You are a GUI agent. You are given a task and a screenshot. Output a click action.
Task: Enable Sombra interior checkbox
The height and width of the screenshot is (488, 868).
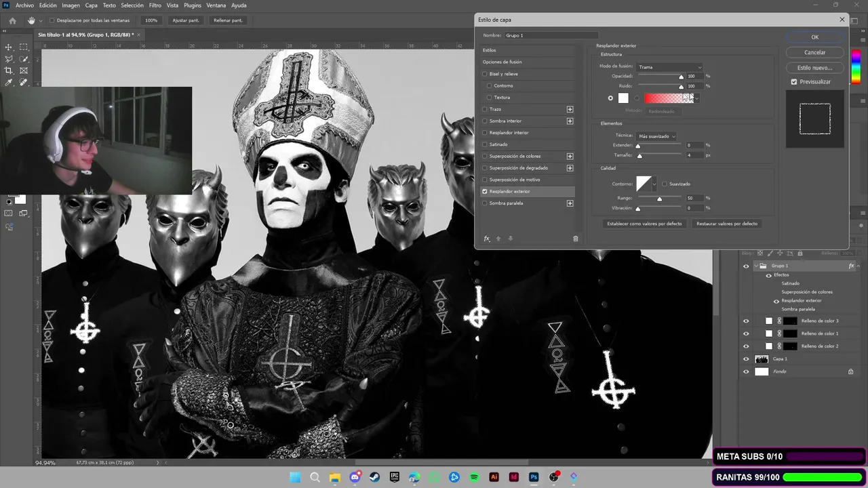[x=484, y=121]
